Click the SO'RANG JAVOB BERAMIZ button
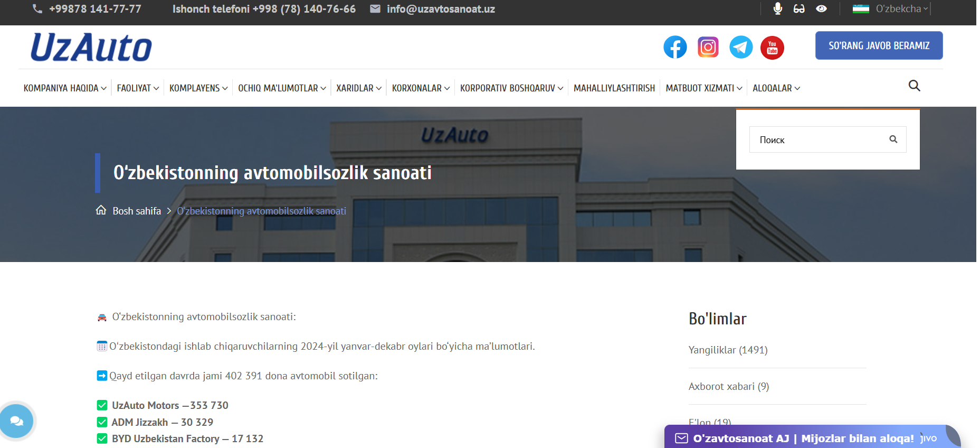Viewport: 980px width, 448px height. tap(879, 45)
